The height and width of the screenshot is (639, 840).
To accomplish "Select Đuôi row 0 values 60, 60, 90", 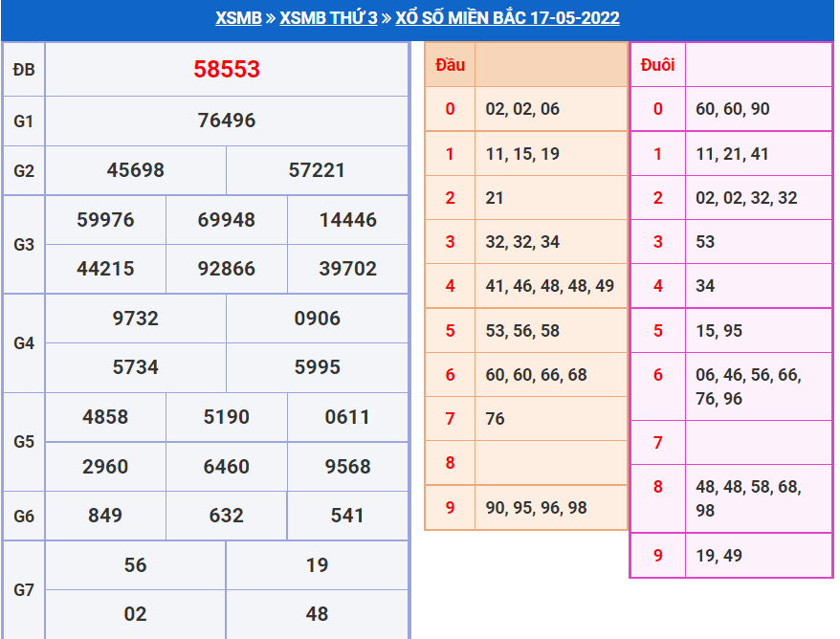I will pyautogui.click(x=733, y=109).
